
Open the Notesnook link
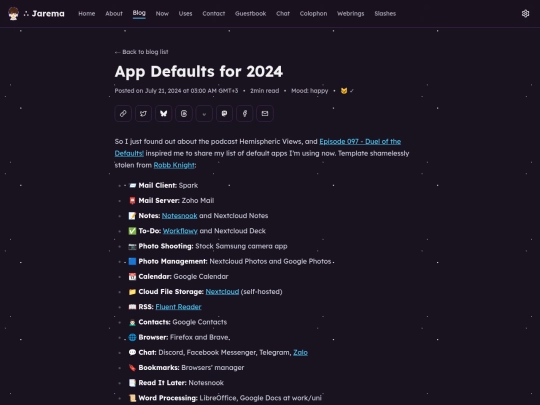tap(179, 216)
